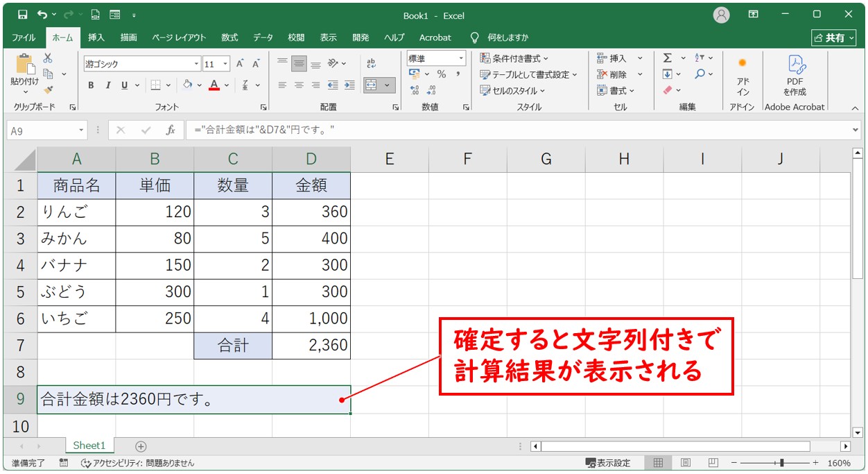Image resolution: width=868 pixels, height=474 pixels.
Task: Toggle bold formatting
Action: coord(91,85)
